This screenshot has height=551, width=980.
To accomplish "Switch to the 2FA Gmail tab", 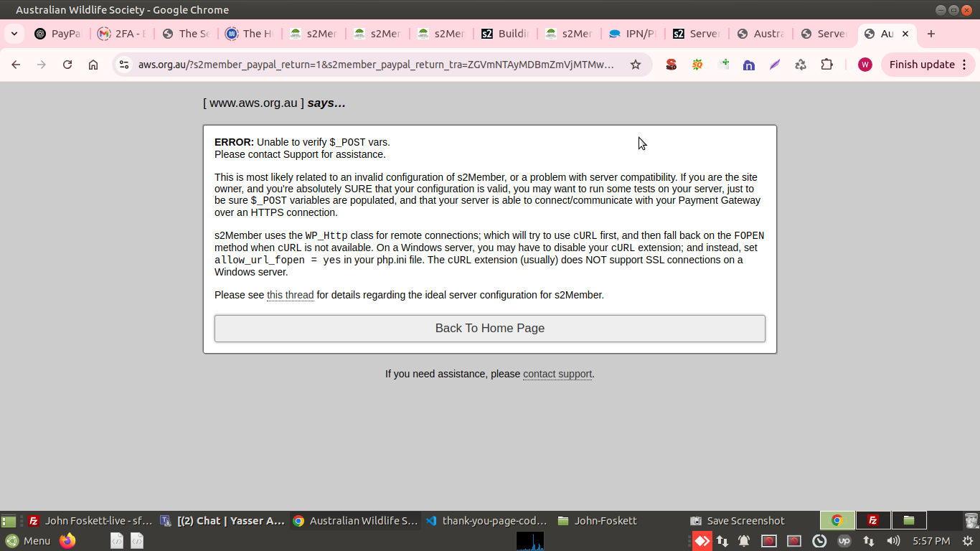I will point(123,34).
